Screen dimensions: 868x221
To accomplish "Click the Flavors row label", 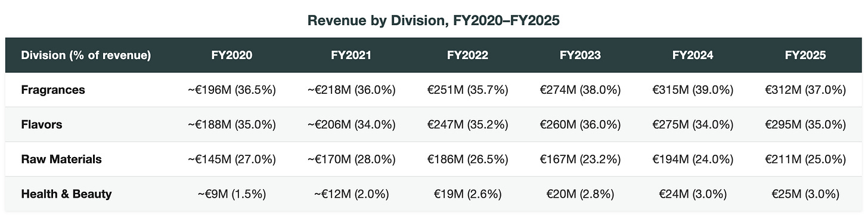I will coord(42,125).
